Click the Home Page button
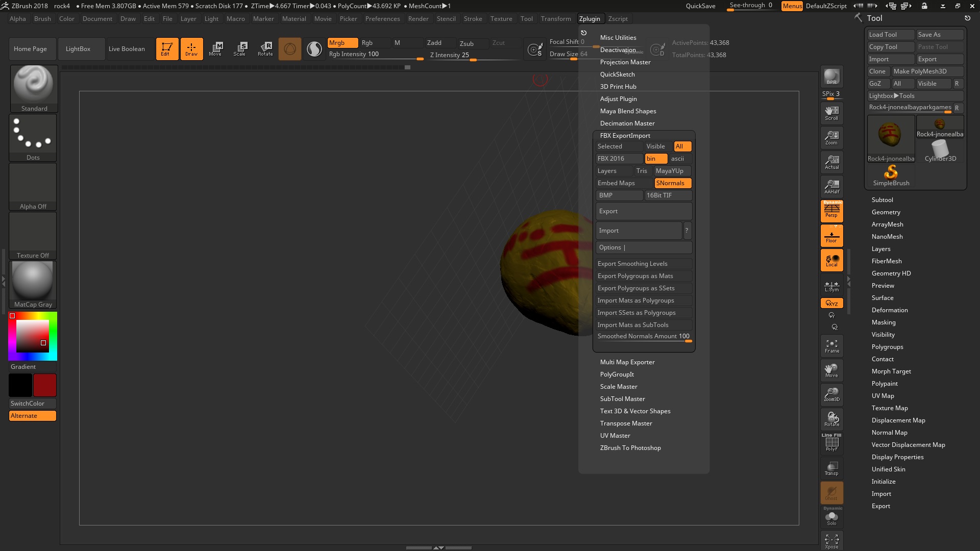Screen dimensions: 980x551 (32, 49)
